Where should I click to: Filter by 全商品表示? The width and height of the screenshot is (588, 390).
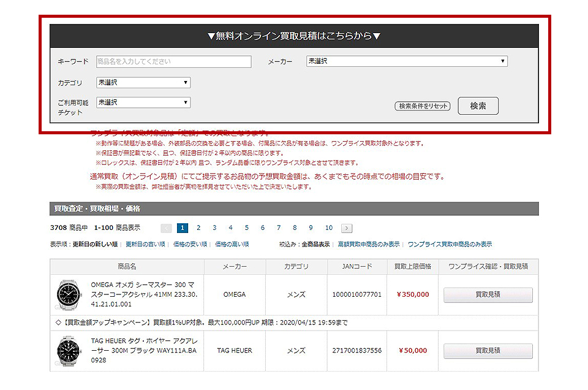(316, 244)
